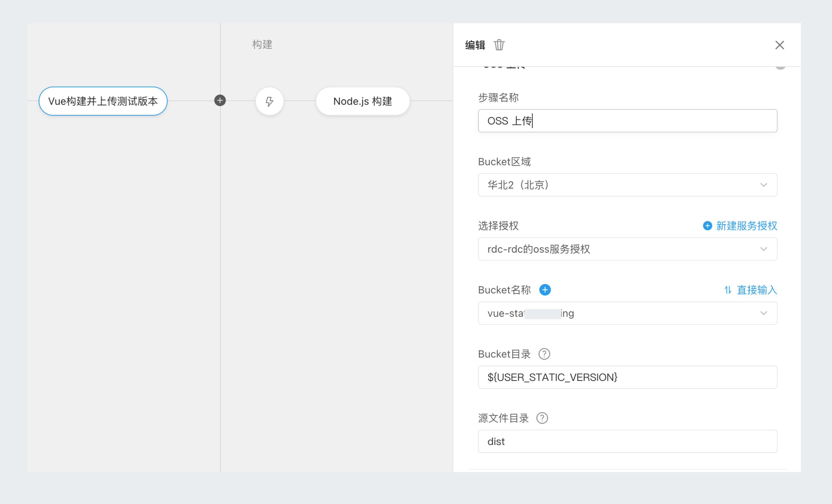Switch to 直接输入 mode
Viewport: 832px width, 504px height.
click(750, 290)
